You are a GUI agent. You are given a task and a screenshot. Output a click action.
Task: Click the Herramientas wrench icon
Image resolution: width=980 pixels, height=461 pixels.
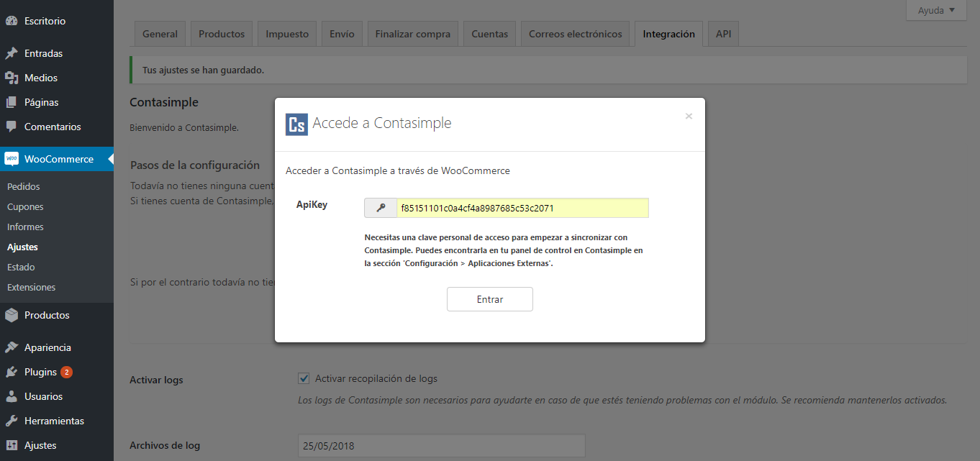pos(12,421)
